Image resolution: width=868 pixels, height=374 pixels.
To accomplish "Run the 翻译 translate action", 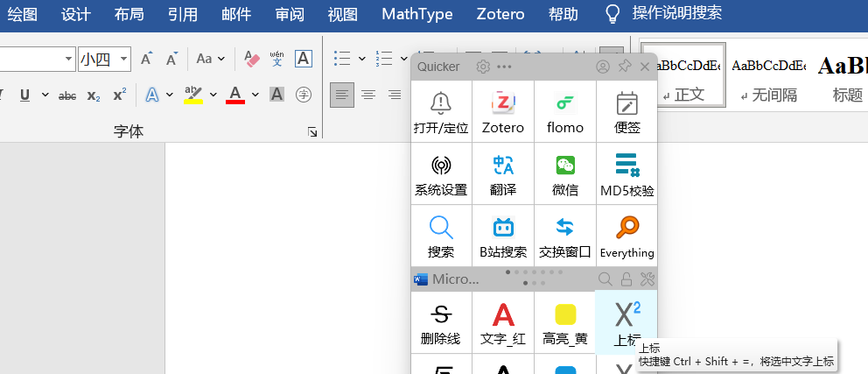I will [503, 173].
